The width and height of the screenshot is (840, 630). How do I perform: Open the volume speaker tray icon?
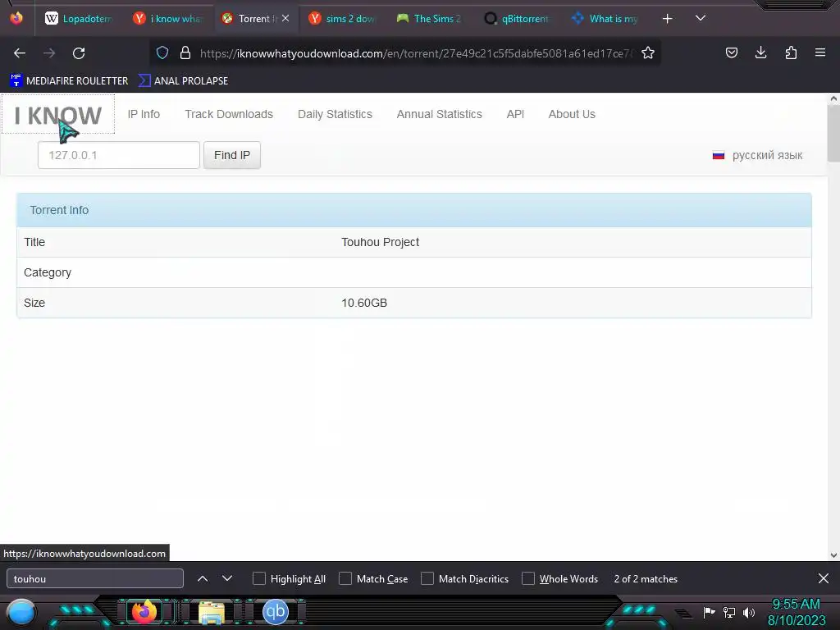pos(749,612)
